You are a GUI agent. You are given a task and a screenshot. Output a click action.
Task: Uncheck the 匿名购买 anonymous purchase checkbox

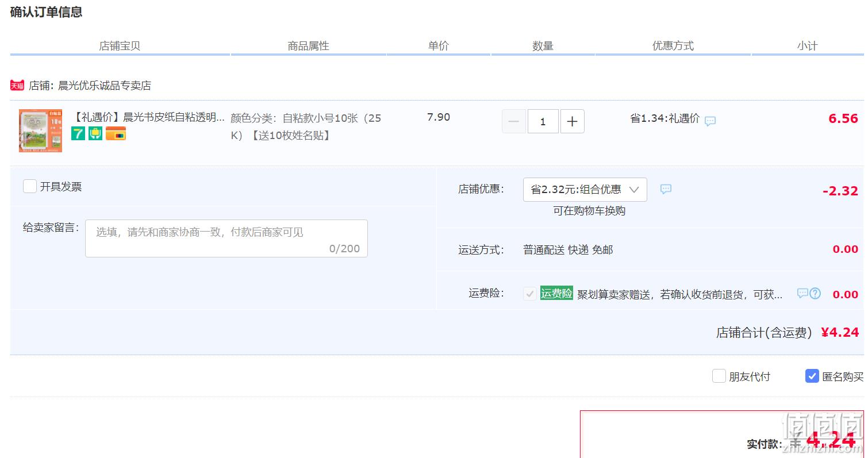812,376
